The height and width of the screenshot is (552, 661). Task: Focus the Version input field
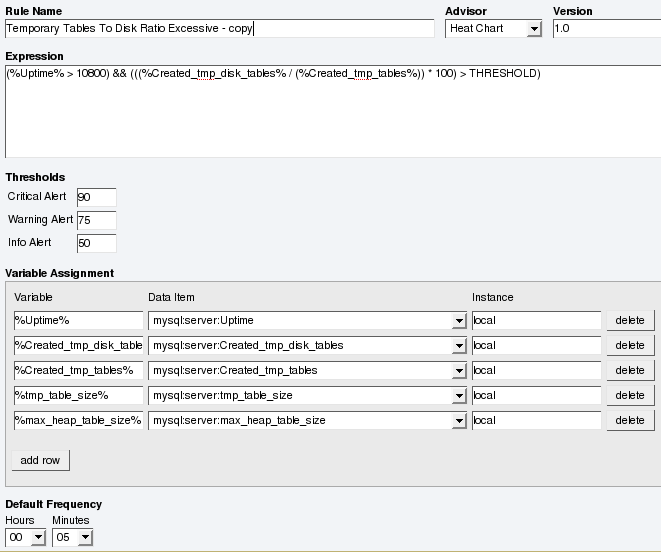click(x=606, y=29)
